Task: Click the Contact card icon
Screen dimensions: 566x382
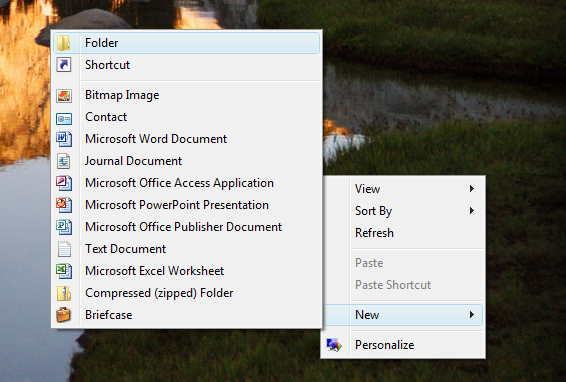Action: pyautogui.click(x=64, y=119)
